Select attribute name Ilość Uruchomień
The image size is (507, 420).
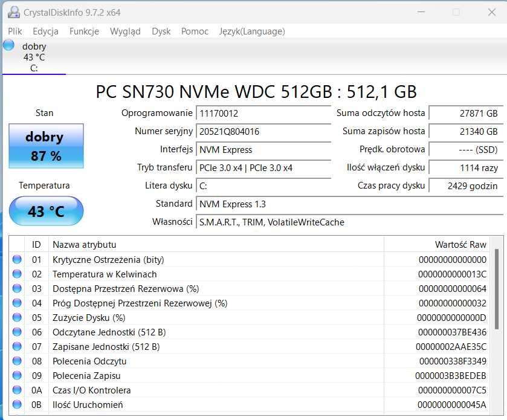[88, 405]
